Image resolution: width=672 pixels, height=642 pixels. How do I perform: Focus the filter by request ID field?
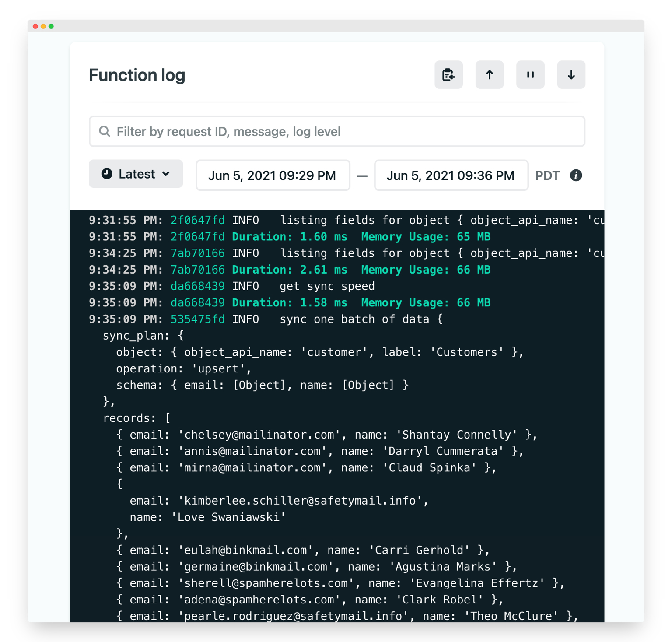(x=337, y=131)
